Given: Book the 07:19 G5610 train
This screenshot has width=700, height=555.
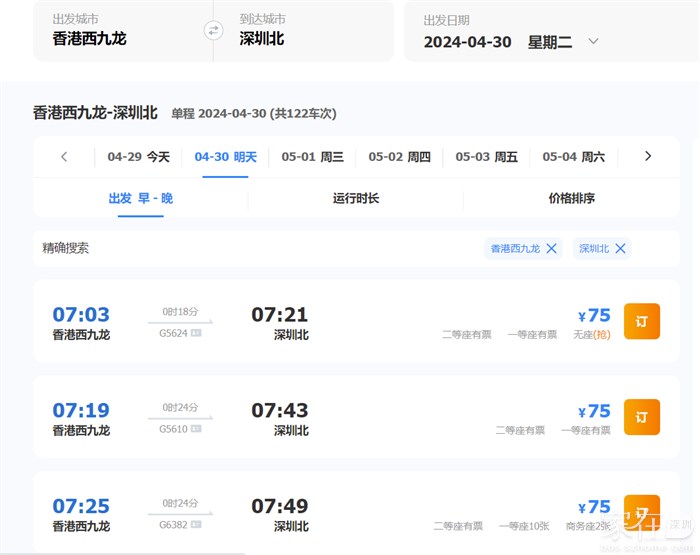Looking at the screenshot, I should click(x=642, y=417).
